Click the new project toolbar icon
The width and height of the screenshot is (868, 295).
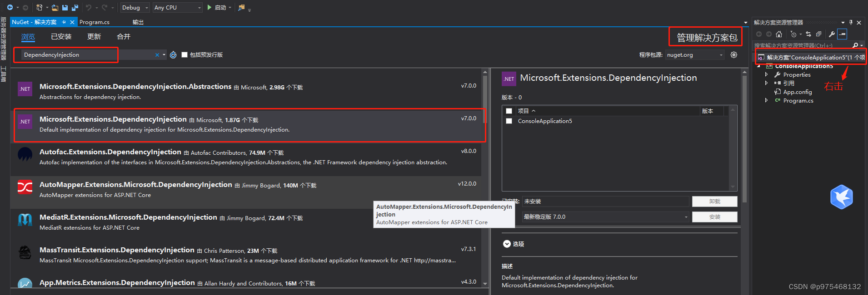[40, 7]
